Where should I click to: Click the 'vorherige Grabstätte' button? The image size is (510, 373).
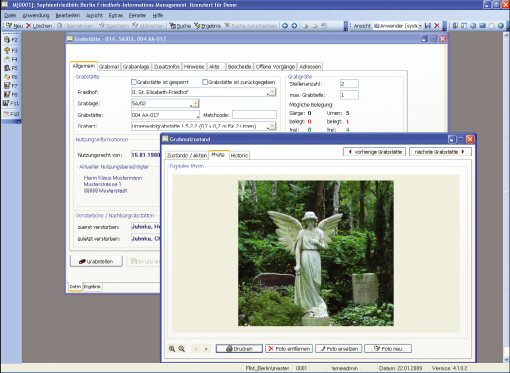click(x=374, y=152)
